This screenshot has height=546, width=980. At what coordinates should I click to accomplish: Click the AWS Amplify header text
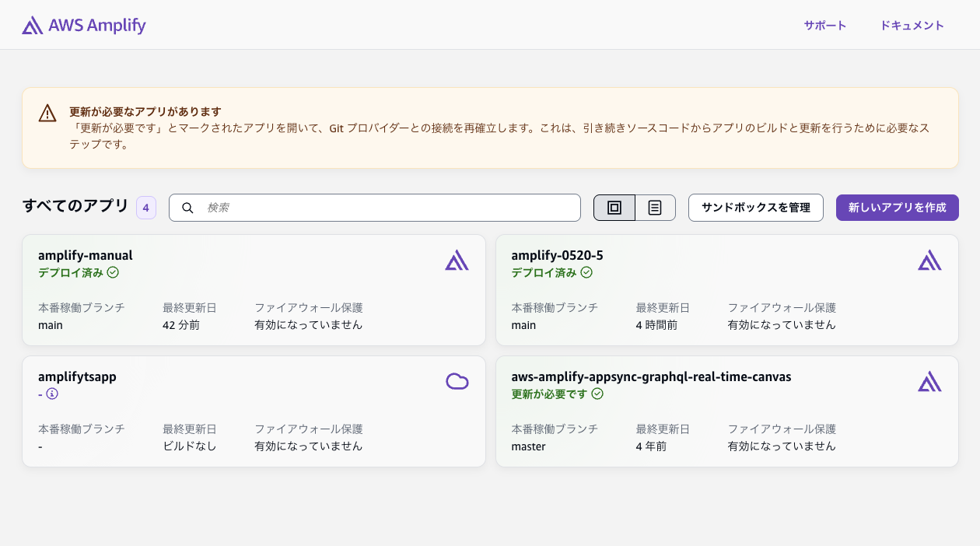97,26
